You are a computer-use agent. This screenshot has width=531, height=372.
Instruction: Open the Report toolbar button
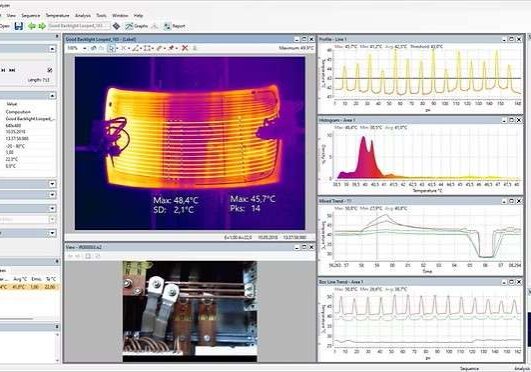point(174,26)
